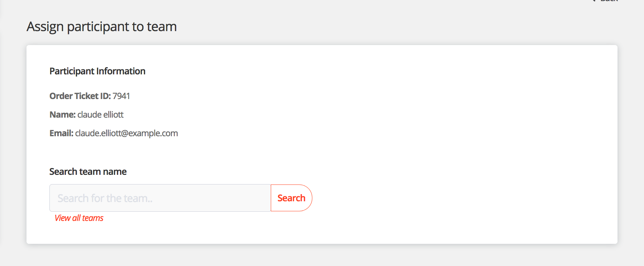Go back using the Back link
644x266 pixels.
click(609, 1)
